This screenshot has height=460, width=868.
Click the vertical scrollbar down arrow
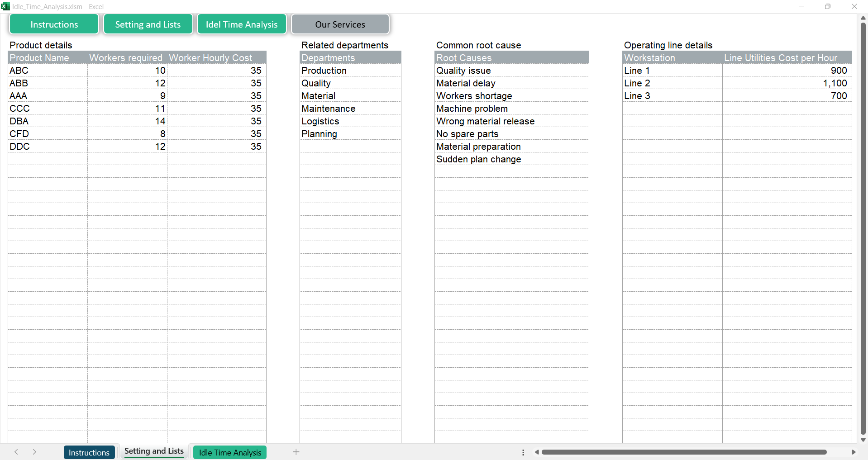tap(863, 440)
